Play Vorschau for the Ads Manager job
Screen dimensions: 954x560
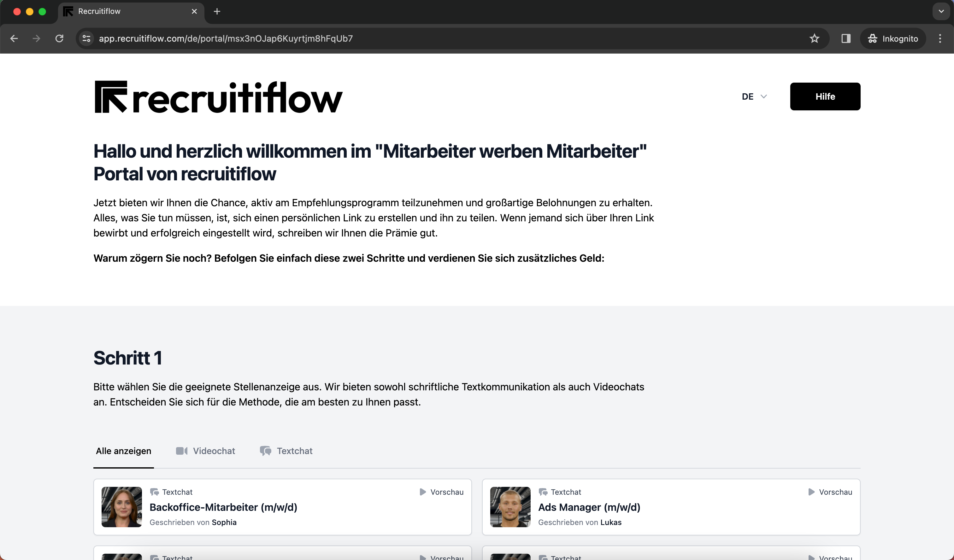tap(830, 492)
